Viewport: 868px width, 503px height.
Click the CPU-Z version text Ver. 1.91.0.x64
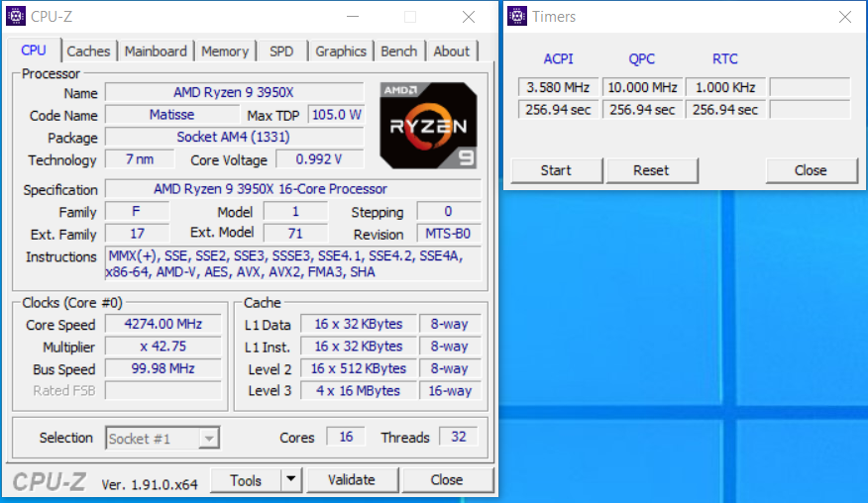tap(150, 485)
